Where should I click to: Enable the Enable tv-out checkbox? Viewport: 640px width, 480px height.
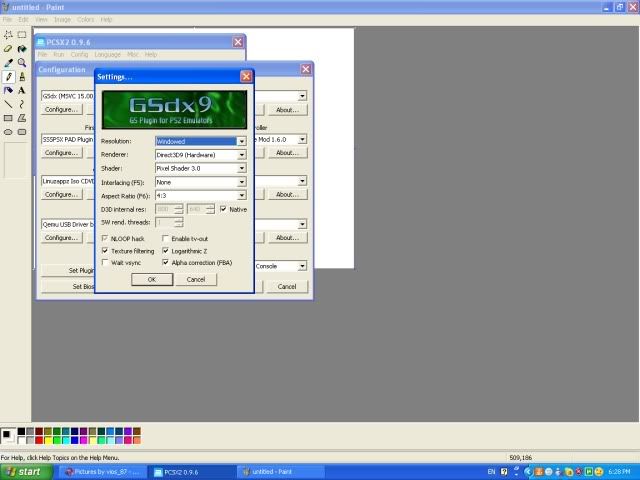coord(165,238)
